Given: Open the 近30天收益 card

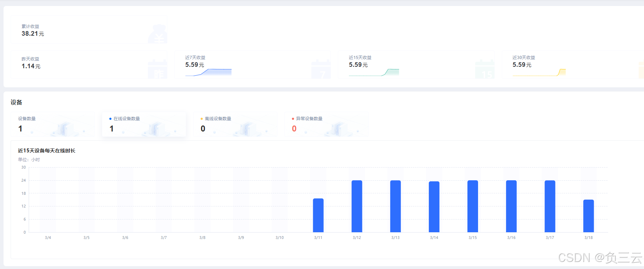Looking at the screenshot, I should (x=573, y=64).
